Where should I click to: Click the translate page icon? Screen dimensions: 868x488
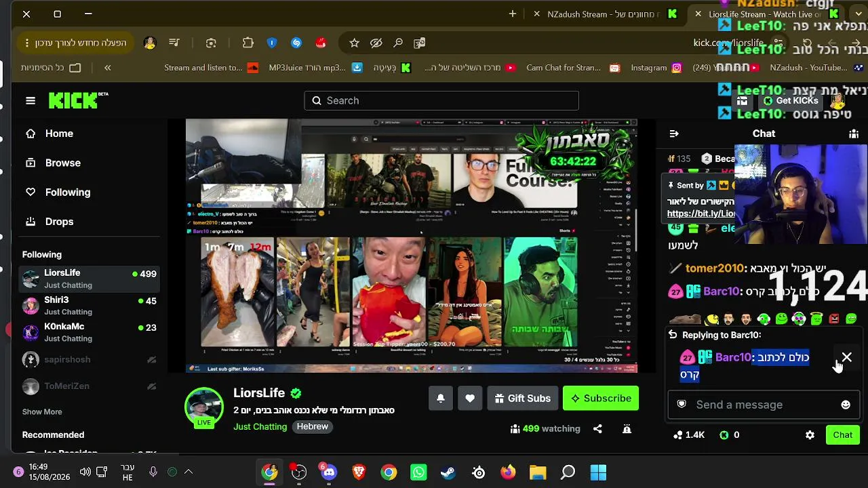click(420, 43)
